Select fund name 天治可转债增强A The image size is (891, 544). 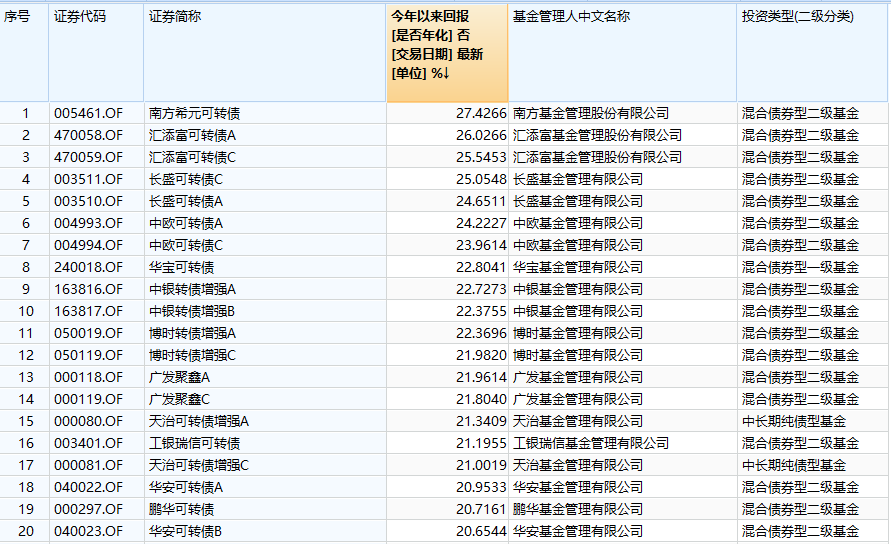(199, 421)
